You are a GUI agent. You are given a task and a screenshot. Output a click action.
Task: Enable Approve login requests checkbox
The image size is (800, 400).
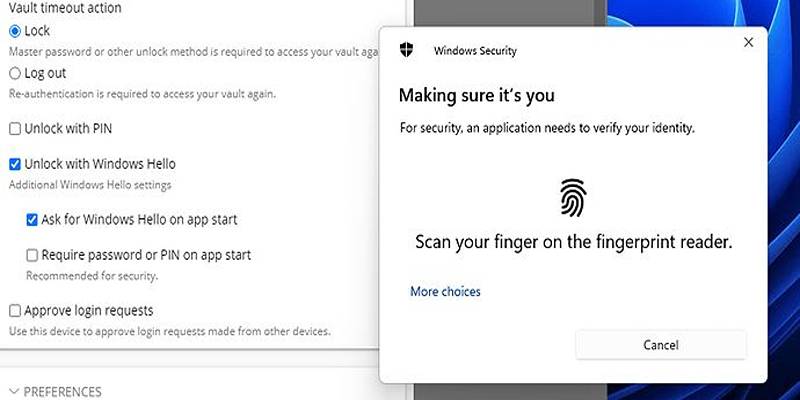pos(15,311)
